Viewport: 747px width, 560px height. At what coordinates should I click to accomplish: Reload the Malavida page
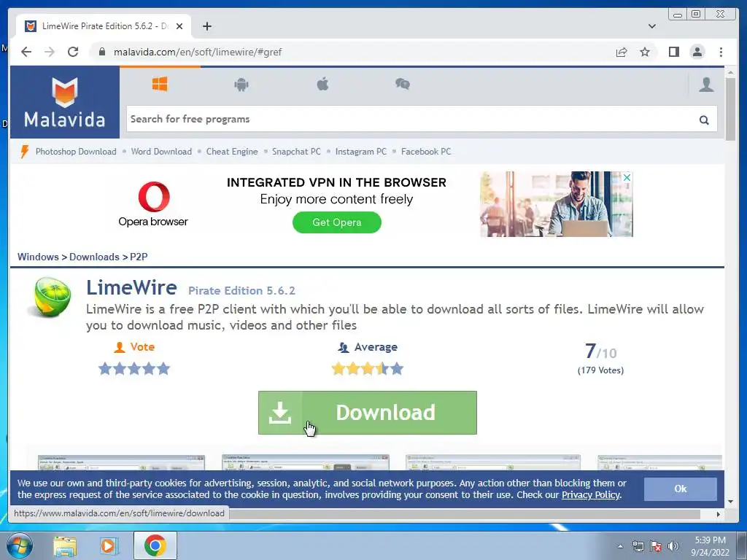point(73,52)
